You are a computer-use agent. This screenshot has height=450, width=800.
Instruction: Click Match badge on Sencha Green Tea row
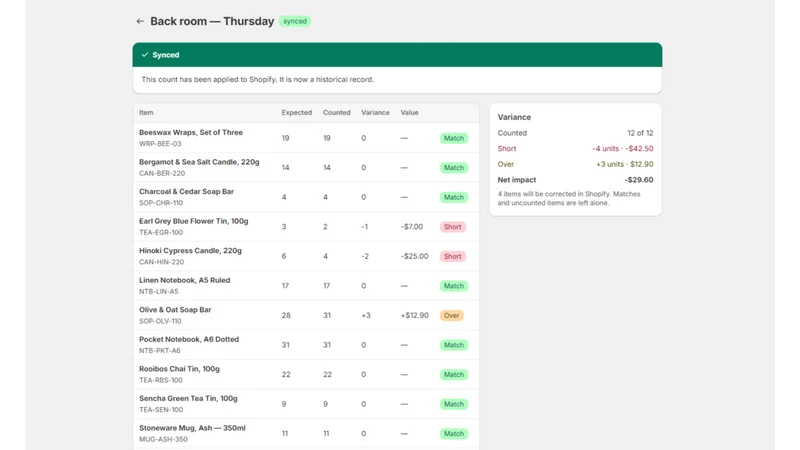click(454, 405)
